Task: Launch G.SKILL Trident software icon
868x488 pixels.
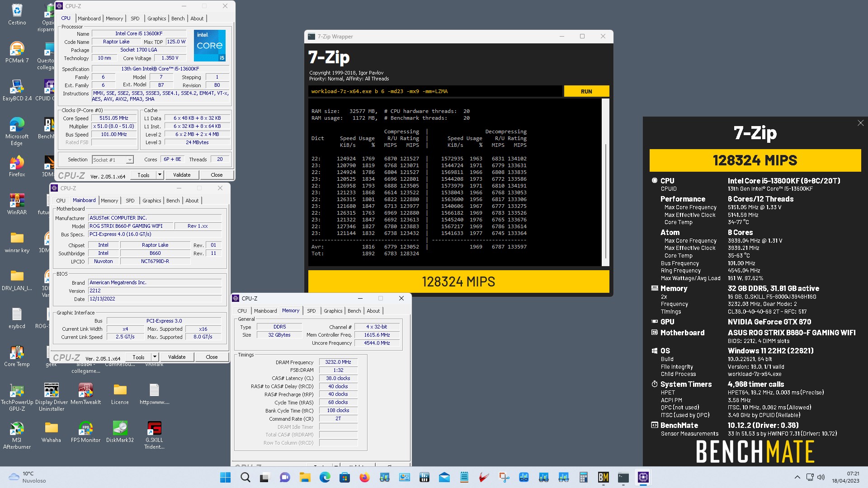Action: coord(154,435)
